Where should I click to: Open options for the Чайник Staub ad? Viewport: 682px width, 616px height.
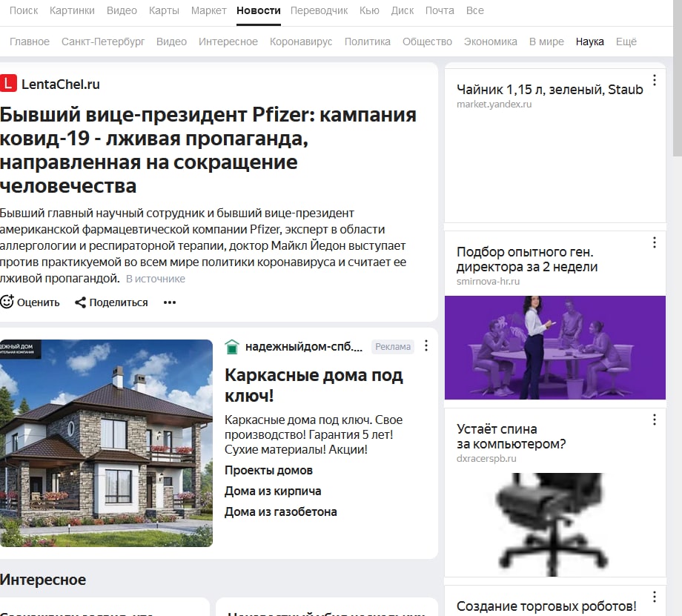pyautogui.click(x=654, y=80)
